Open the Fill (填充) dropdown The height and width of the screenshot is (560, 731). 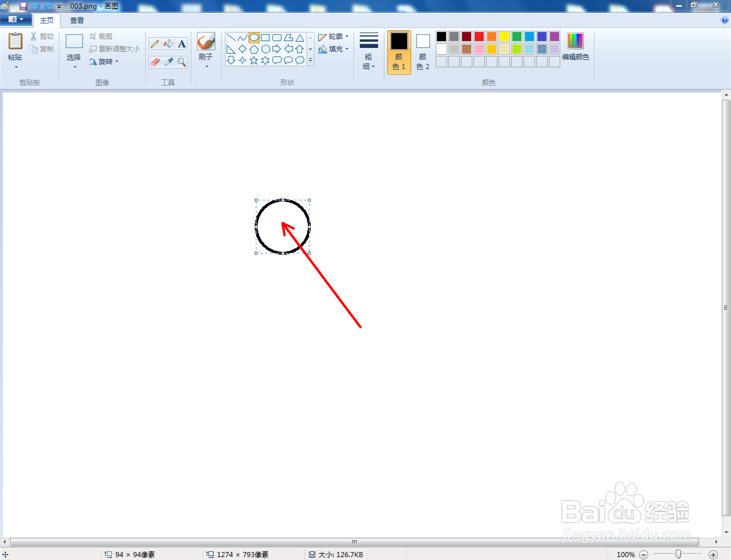tap(334, 49)
